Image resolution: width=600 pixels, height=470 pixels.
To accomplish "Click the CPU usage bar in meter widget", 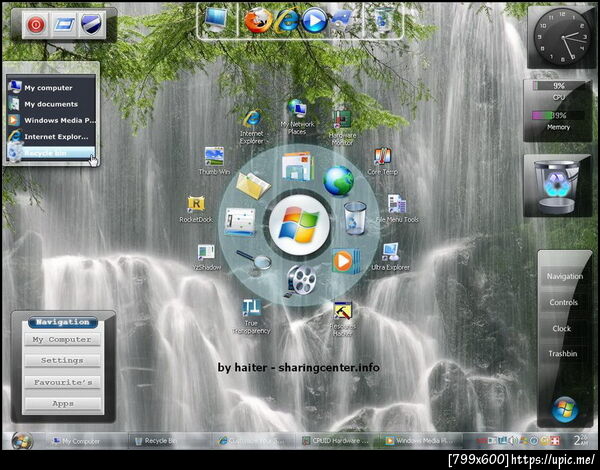I will point(558,86).
